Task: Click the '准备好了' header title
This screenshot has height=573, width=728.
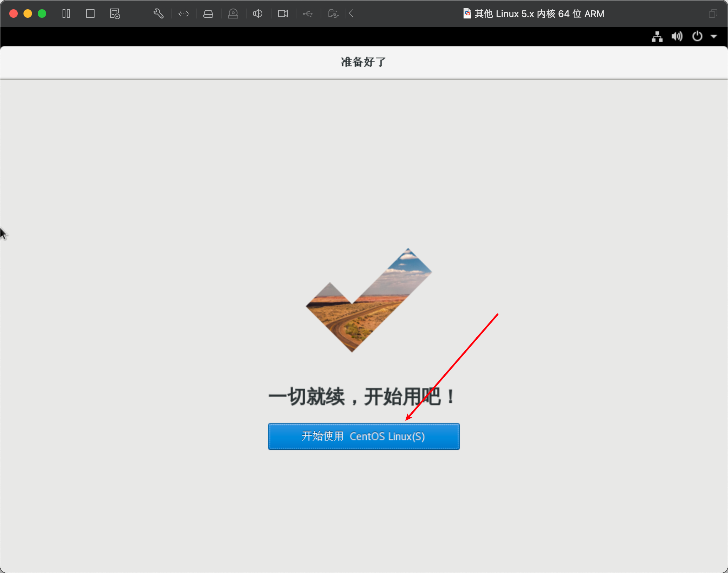Action: click(363, 62)
